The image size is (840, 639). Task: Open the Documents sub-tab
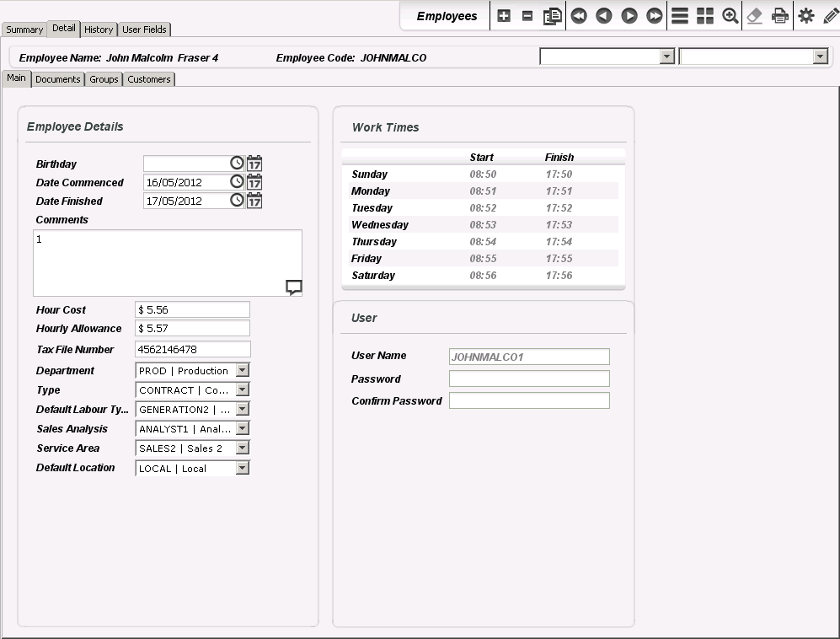58,79
